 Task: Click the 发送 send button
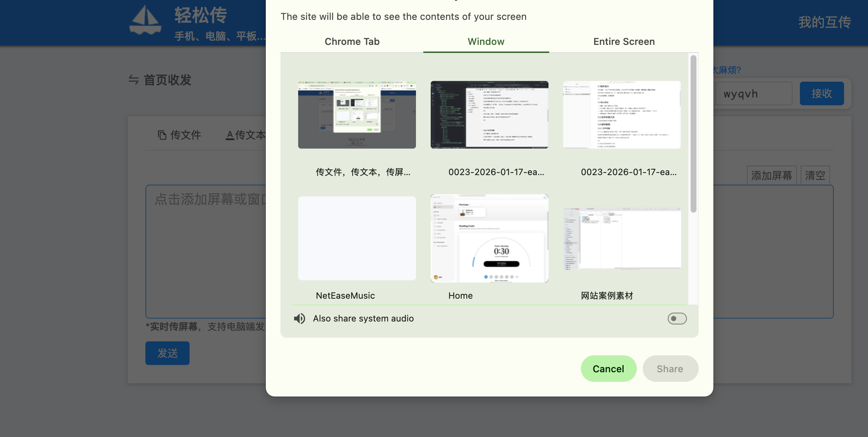point(167,353)
